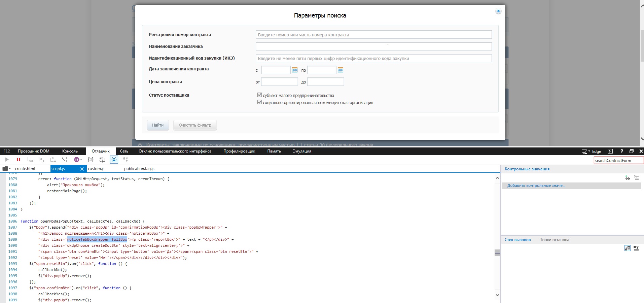Image resolution: width=644 pixels, height=303 pixels.
Task: Click the add watch glasses icon
Action: 627,177
